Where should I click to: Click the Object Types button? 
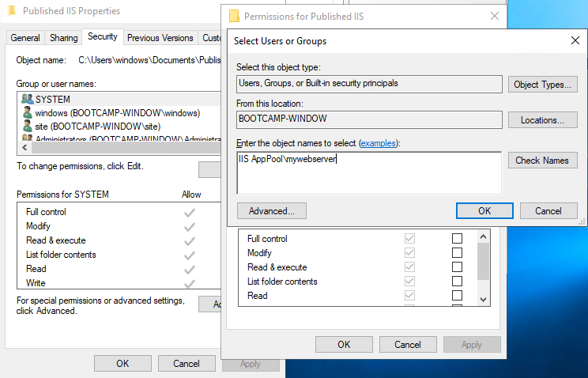coord(543,85)
